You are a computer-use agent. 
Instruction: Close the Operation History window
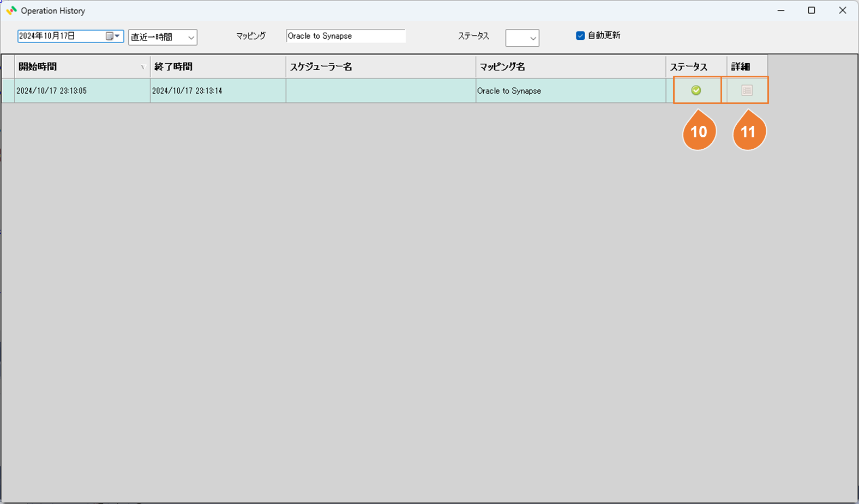(843, 10)
